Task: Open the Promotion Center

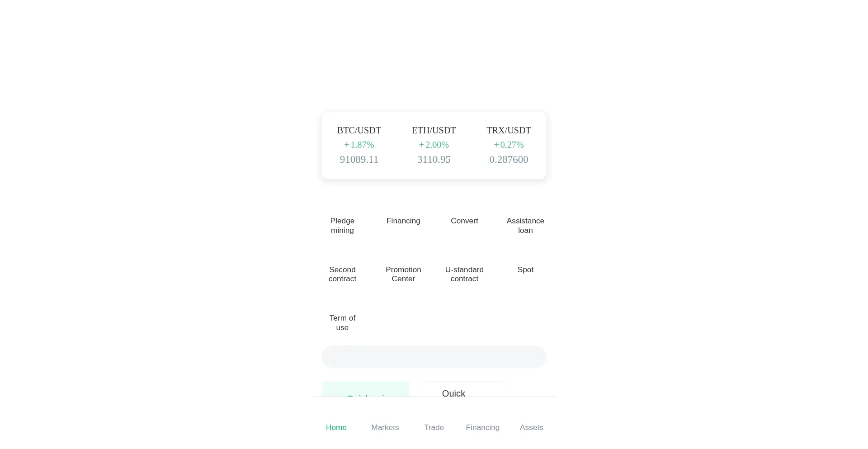Action: point(403,274)
